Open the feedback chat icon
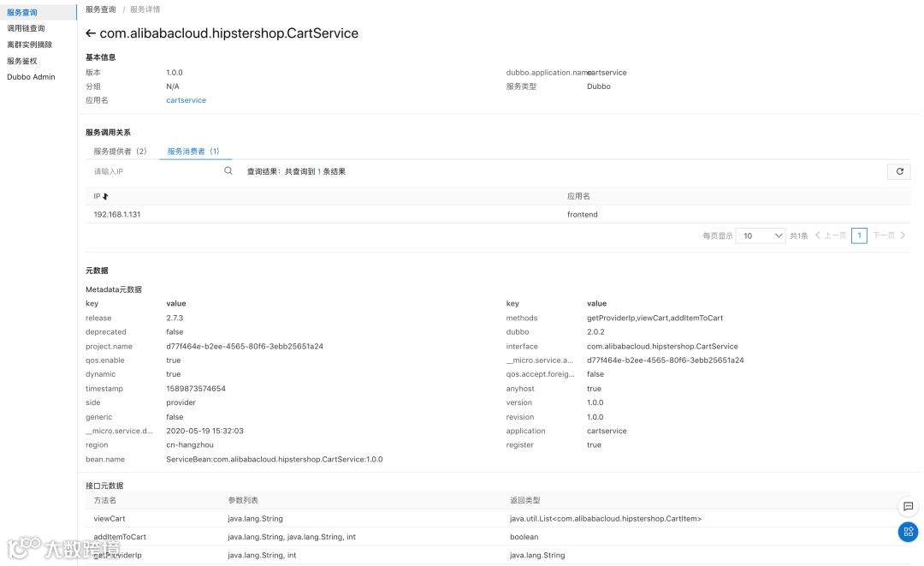 (908, 506)
